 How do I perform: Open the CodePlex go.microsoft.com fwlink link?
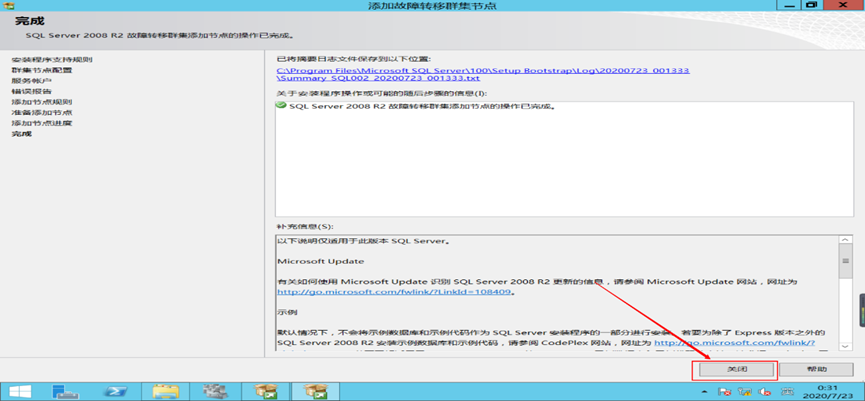pyautogui.click(x=734, y=343)
